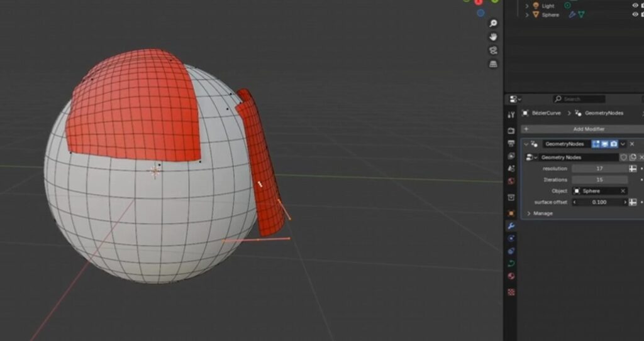Open the Scene properties tab
This screenshot has width=644, height=341.
511,169
